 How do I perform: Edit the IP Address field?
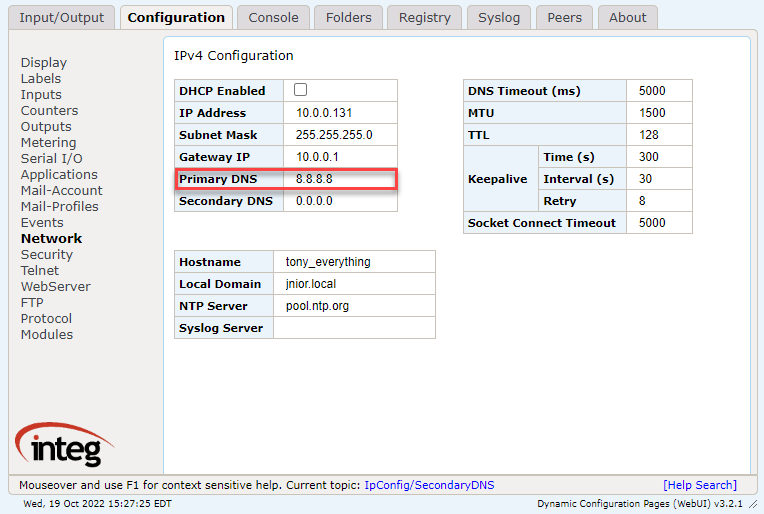pyautogui.click(x=340, y=113)
